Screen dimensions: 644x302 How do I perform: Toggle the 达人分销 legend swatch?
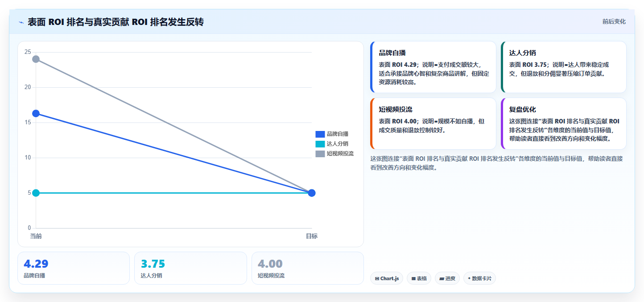click(320, 143)
